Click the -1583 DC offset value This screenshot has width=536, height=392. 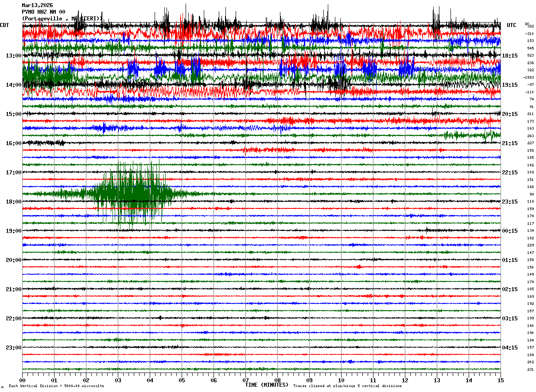pyautogui.click(x=528, y=77)
